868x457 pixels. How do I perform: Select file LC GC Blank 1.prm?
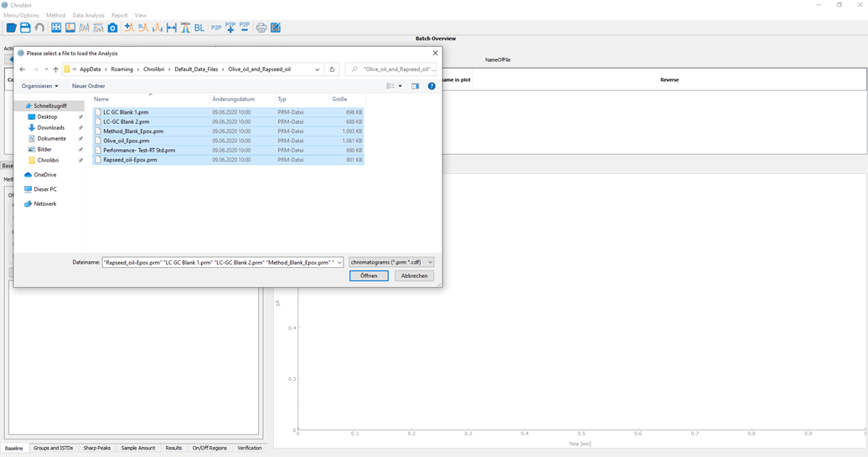(228, 112)
